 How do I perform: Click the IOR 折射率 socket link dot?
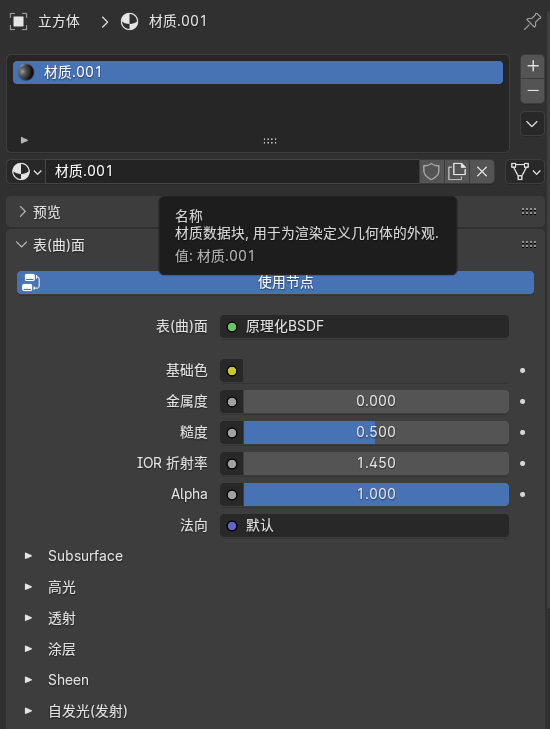click(x=232, y=464)
